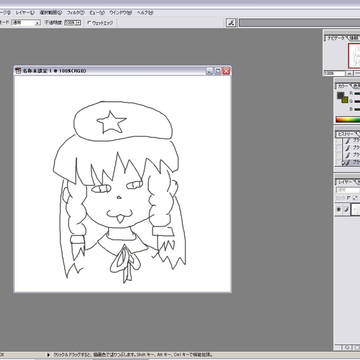Open the layer blending mode dropdown
Screen dimensions: 360x360
click(x=348, y=190)
